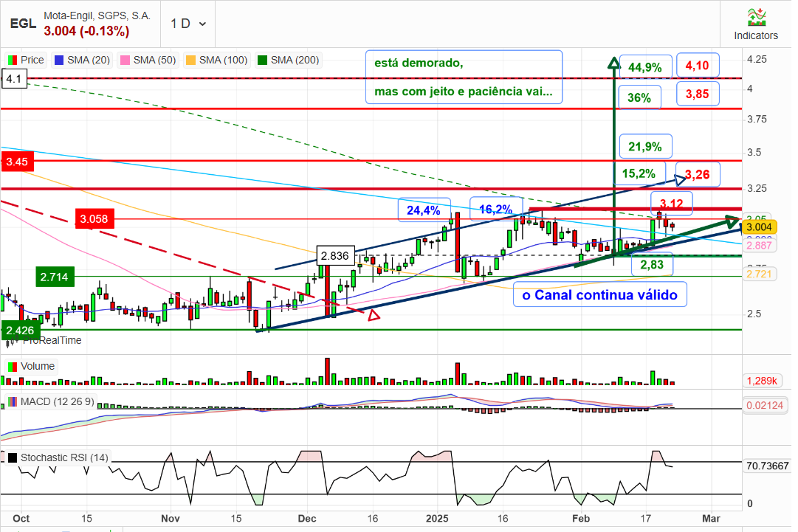Click the 24,4% annotation box

(x=424, y=210)
